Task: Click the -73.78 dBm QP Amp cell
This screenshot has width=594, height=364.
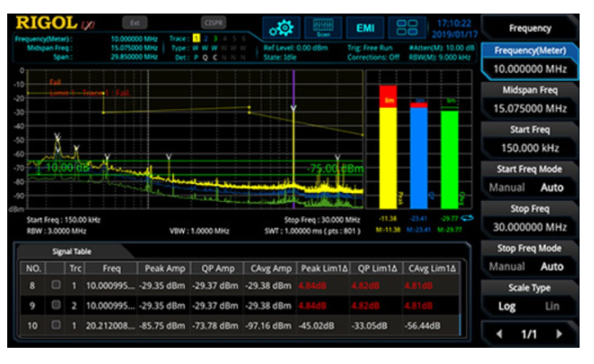Action: (x=218, y=325)
